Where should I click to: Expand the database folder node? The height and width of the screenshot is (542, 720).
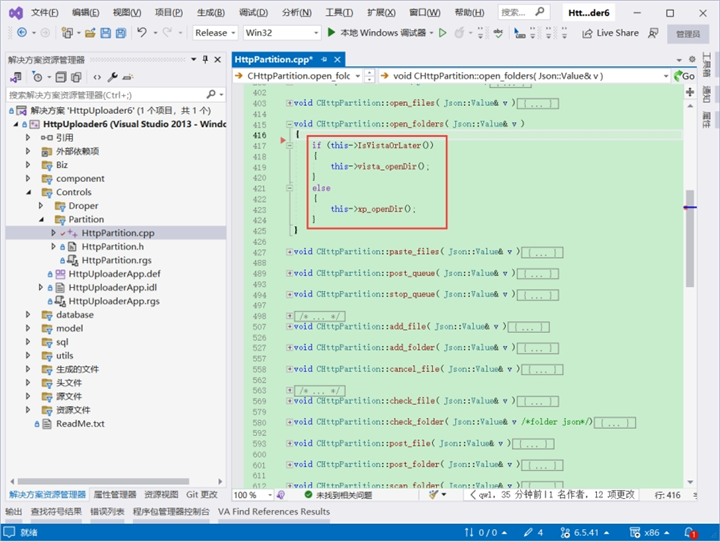click(28, 315)
